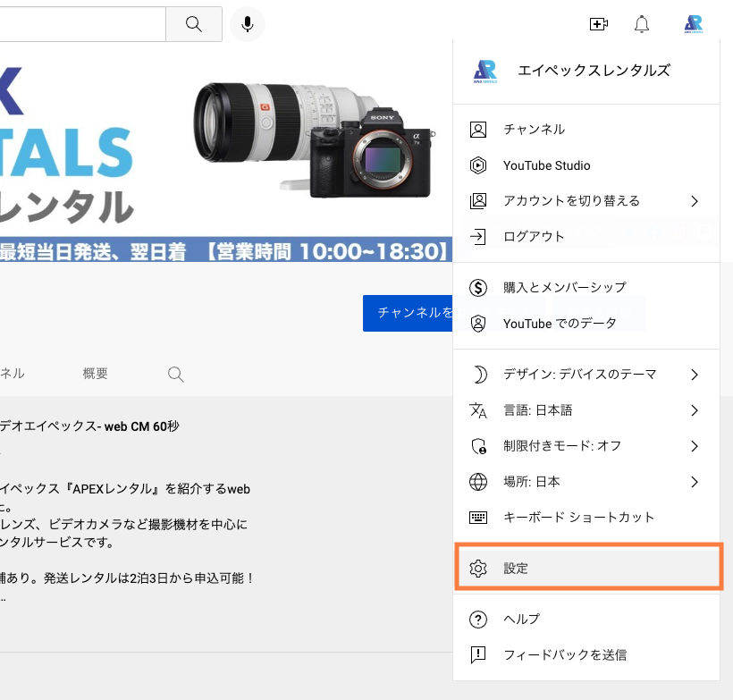
Task: Expand 言語: 日本語 chevron
Action: (x=695, y=410)
